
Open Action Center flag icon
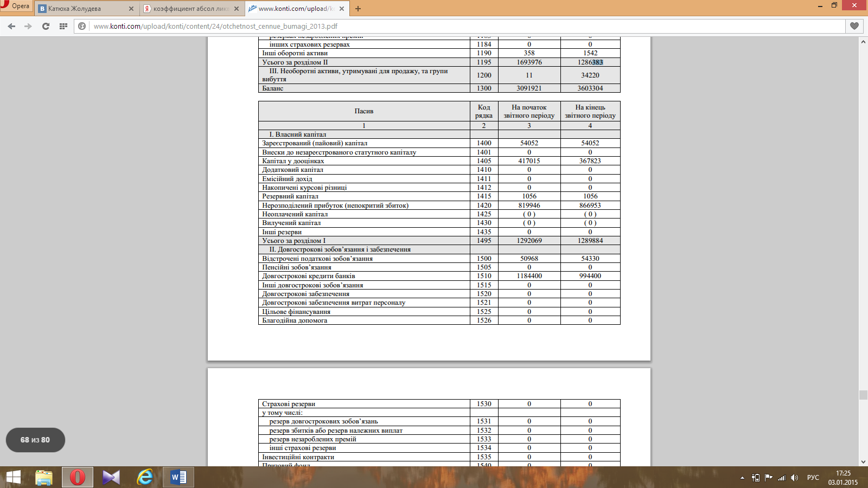tap(769, 478)
